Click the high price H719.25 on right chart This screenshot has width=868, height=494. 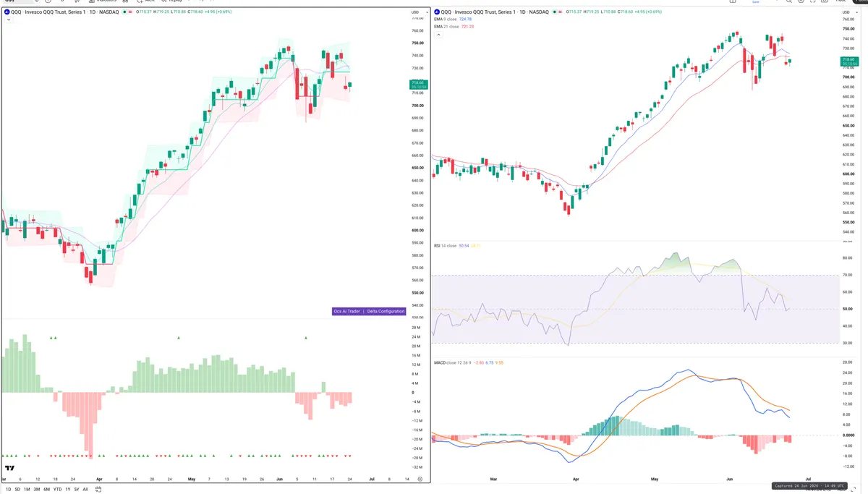tap(592, 12)
